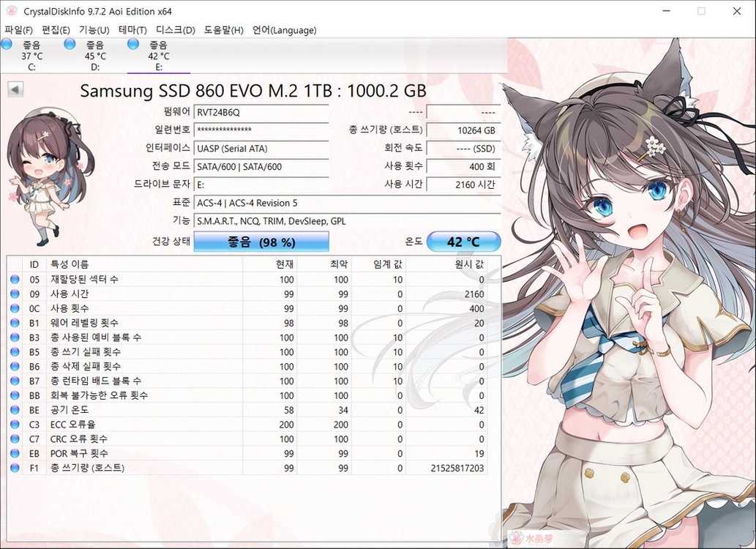The image size is (756, 549).
Task: Click the status dot for attribute F1
Action: (x=15, y=468)
